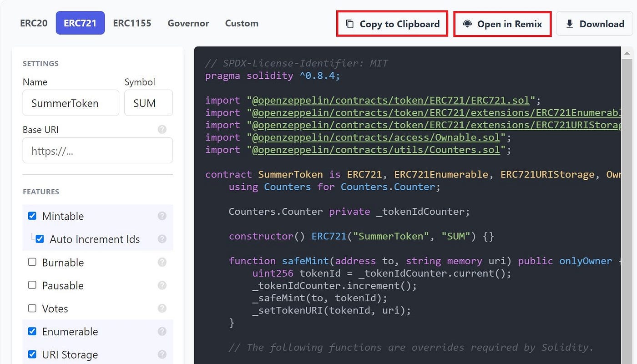The height and width of the screenshot is (364, 637).
Task: Click 'using Counters for Counters.Counter;' line
Action: (334, 187)
